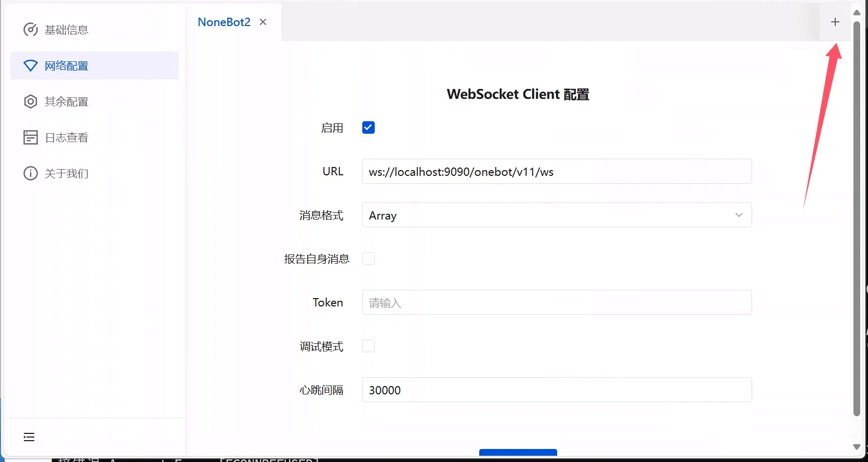This screenshot has height=462, width=868.
Task: Click the 关于我们 info icon
Action: pos(31,173)
